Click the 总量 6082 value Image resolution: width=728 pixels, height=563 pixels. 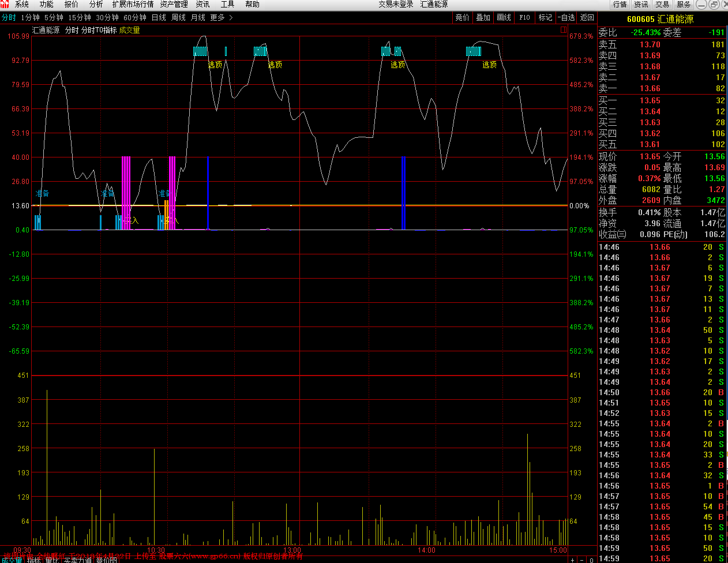click(651, 189)
